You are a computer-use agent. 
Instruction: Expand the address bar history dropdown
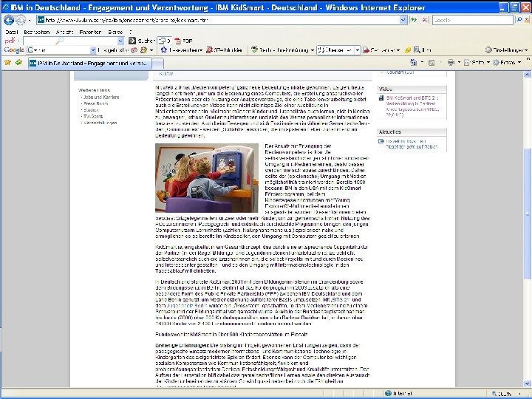click(x=403, y=20)
